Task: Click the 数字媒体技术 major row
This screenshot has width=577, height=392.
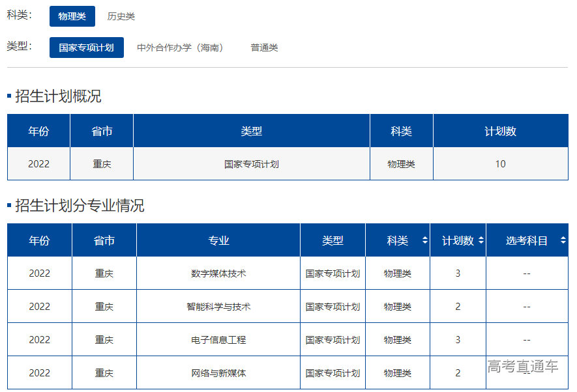Action: click(218, 273)
